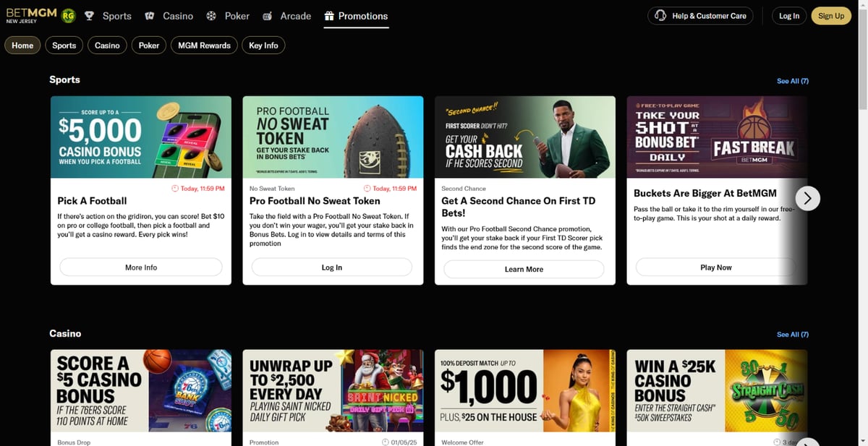Click the "Casino" section heading above the casino banners
Viewport: 868px width, 446px height.
tap(65, 333)
